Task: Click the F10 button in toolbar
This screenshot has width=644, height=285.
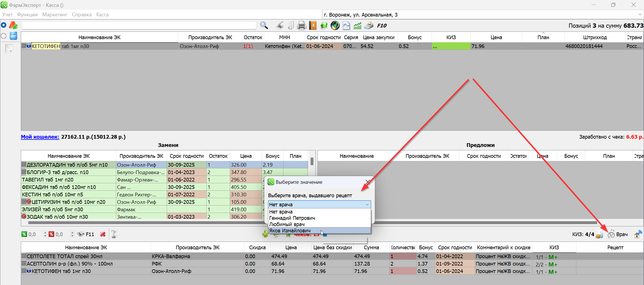Action: [x=382, y=26]
